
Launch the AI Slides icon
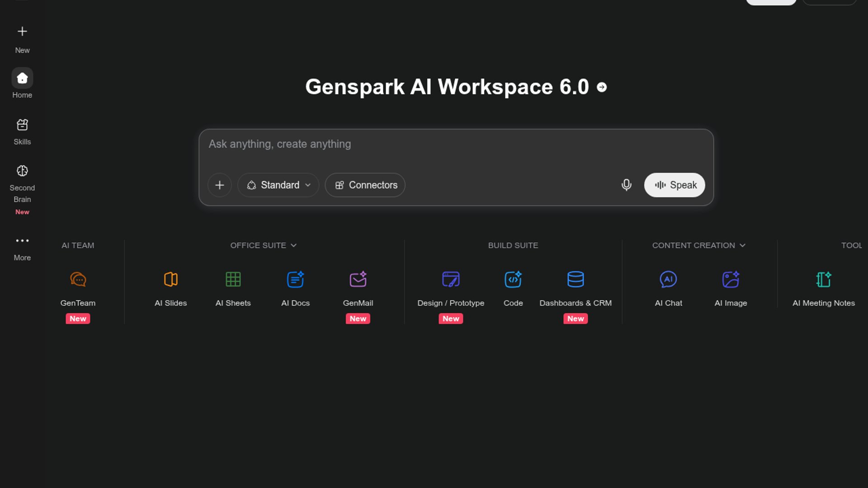(171, 279)
